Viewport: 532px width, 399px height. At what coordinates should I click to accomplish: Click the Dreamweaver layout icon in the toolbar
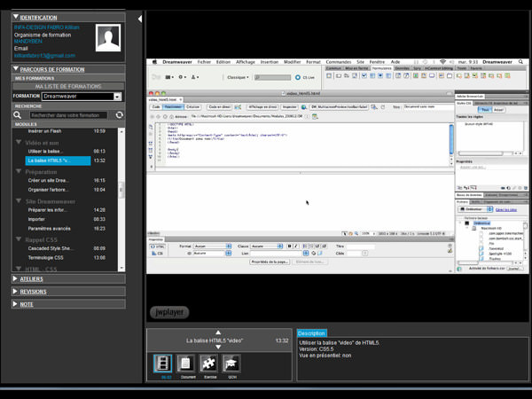click(x=169, y=77)
